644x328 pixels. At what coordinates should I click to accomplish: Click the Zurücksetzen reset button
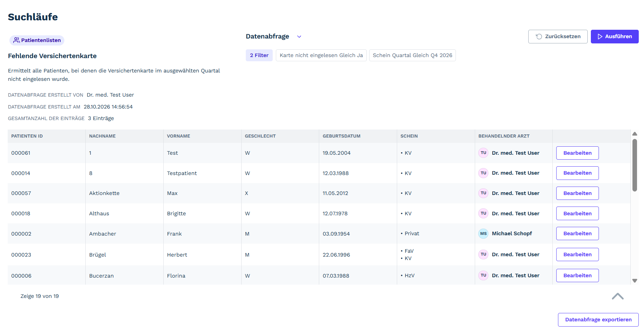pyautogui.click(x=558, y=36)
